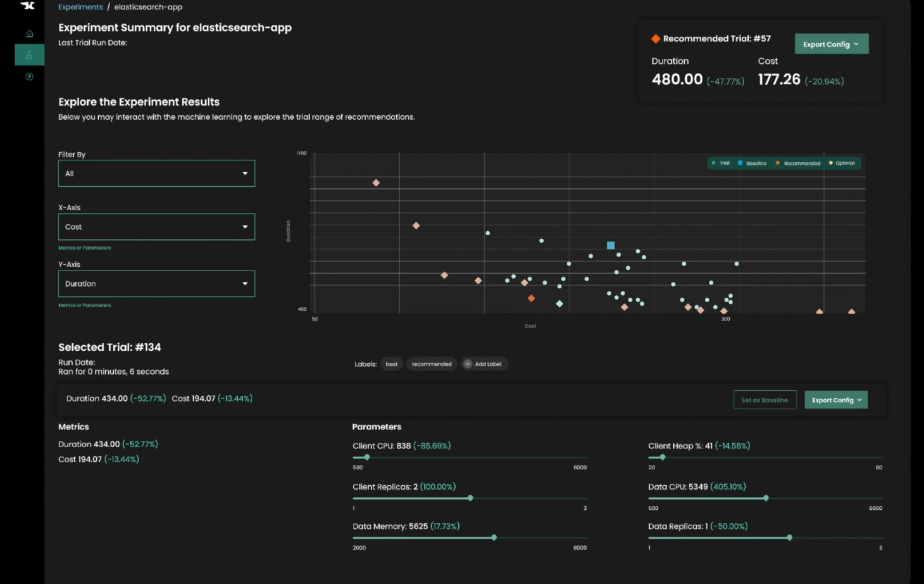The width and height of the screenshot is (924, 584).
Task: Click 'Recommended Trial: #57' heading
Action: 716,39
